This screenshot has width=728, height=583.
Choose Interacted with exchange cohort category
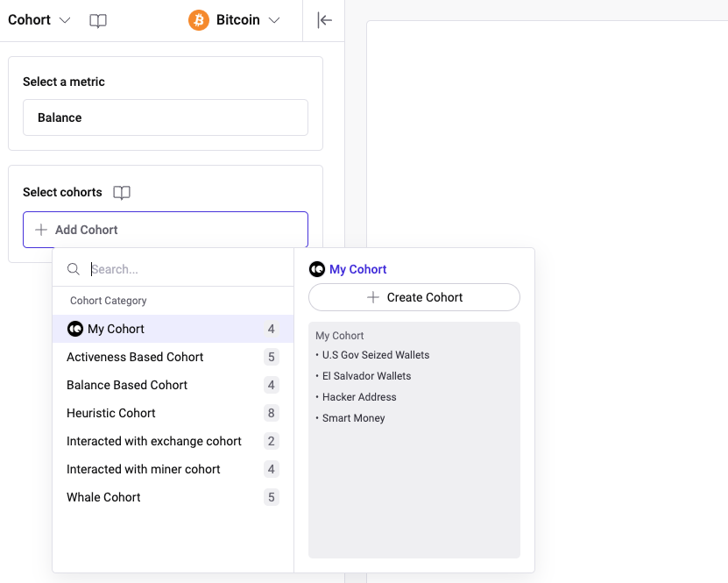click(154, 441)
